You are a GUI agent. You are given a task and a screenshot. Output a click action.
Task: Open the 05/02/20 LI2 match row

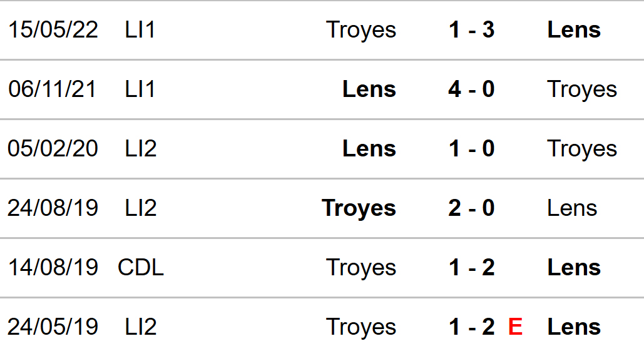coord(53,149)
